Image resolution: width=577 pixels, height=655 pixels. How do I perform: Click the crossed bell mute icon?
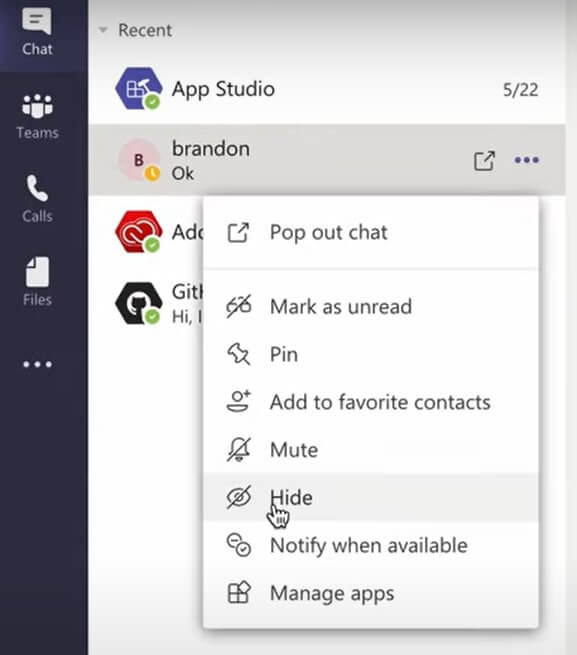pyautogui.click(x=239, y=449)
